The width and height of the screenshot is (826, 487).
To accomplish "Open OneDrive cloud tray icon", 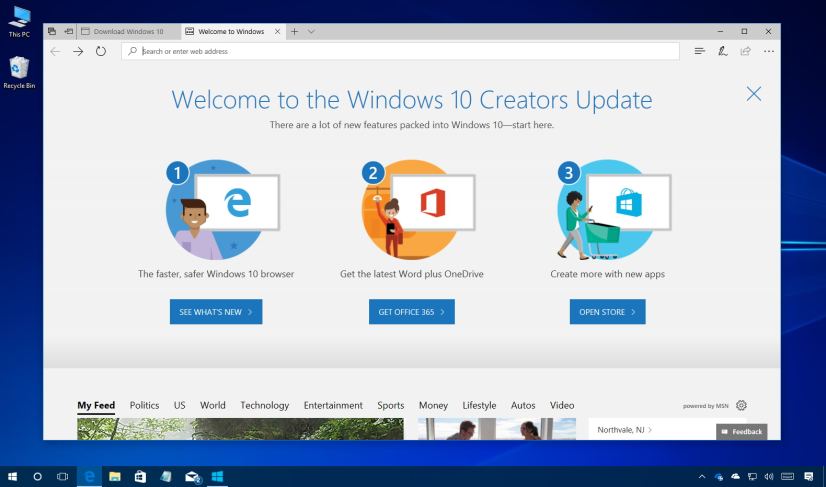I will pyautogui.click(x=736, y=476).
